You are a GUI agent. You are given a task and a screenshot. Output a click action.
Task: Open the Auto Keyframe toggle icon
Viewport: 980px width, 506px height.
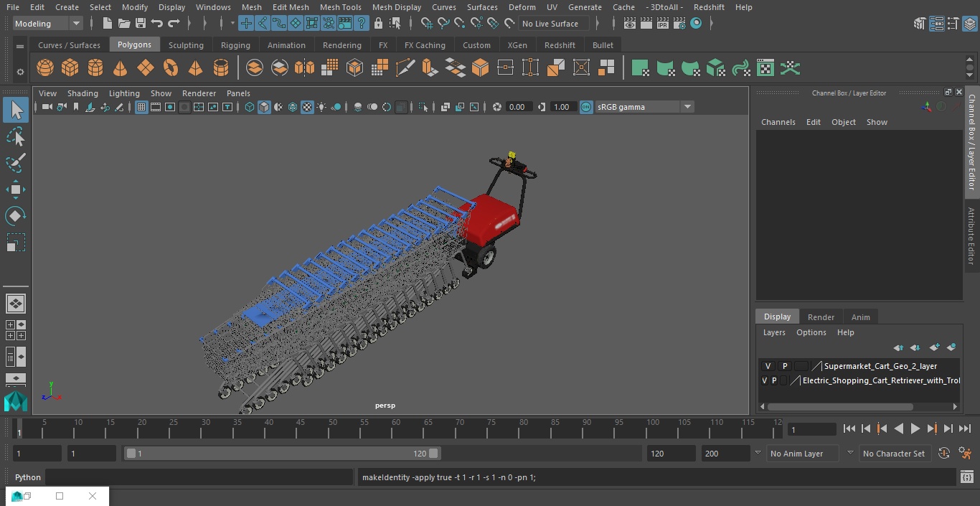click(x=944, y=453)
